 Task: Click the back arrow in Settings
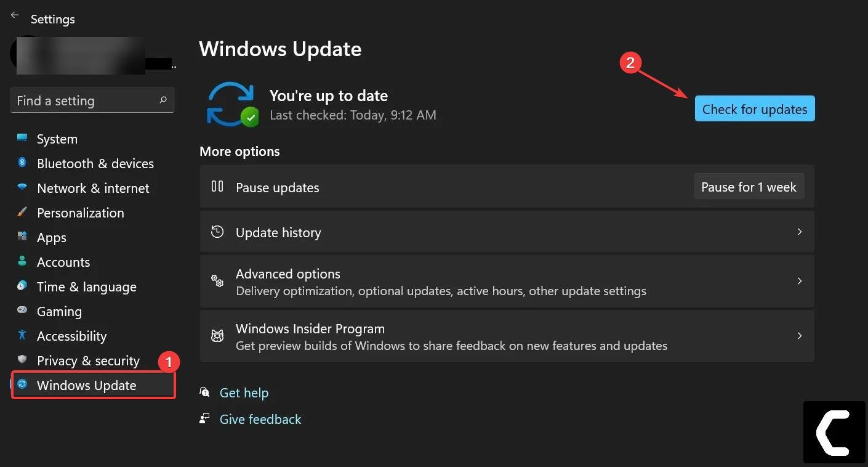coord(15,15)
